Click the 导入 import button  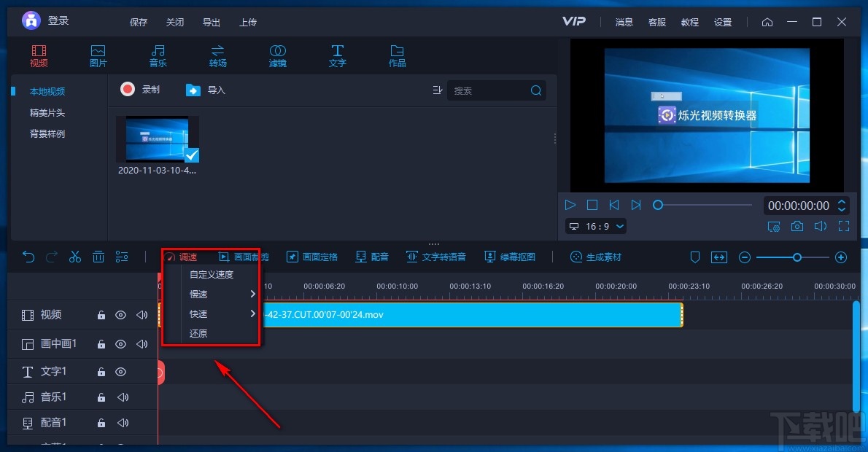pos(206,90)
